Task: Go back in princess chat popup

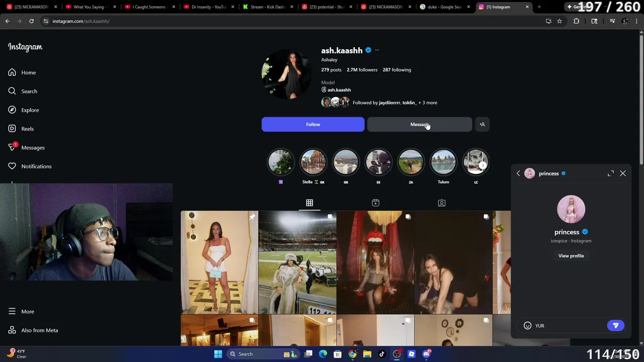Action: 518,173
